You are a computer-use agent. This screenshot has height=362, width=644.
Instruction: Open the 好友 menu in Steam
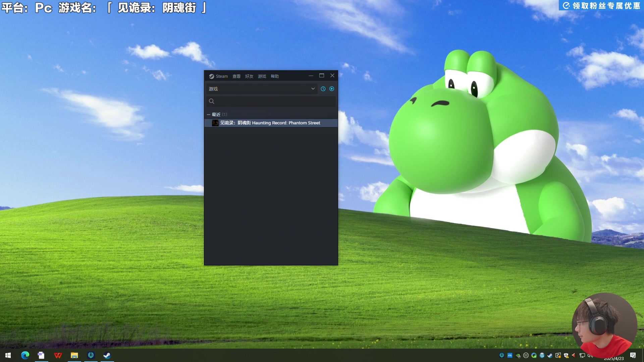[249, 76]
